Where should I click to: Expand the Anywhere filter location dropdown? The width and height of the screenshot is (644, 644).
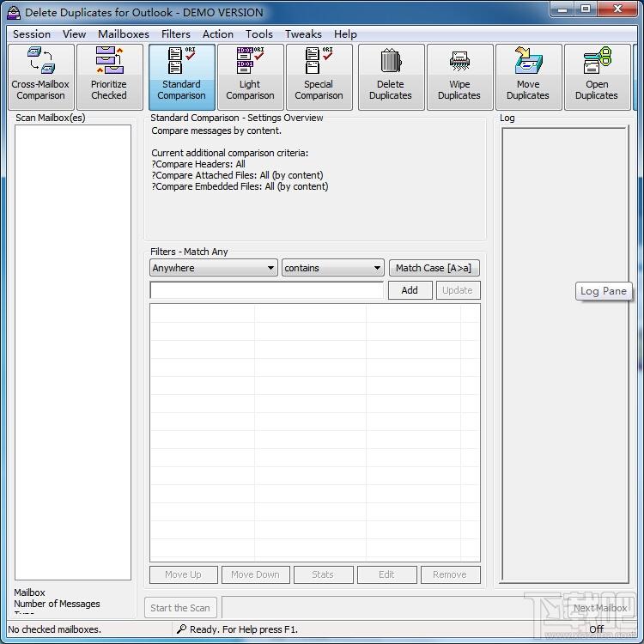(x=214, y=268)
